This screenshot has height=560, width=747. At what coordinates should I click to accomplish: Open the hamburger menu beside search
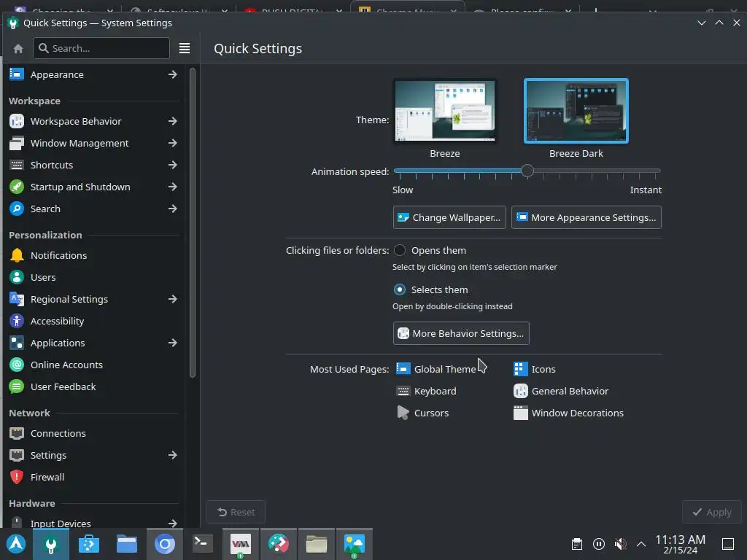[185, 49]
